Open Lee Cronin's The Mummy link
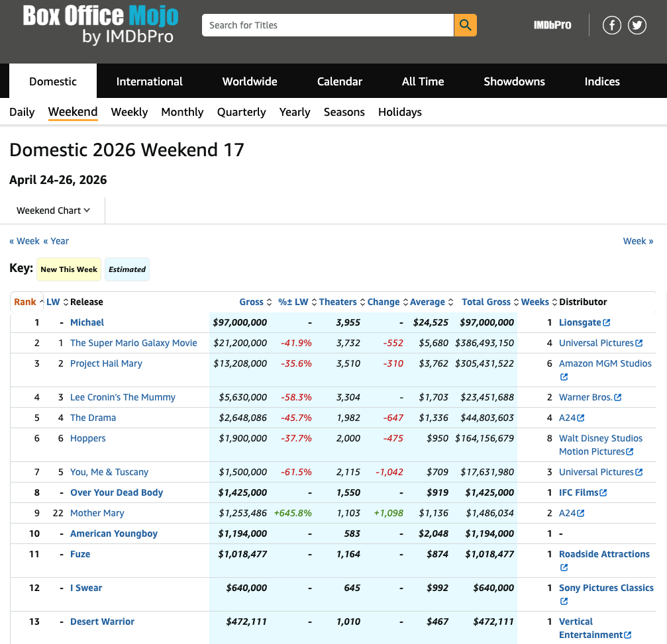Screen dimensions: 667x644 123,397
